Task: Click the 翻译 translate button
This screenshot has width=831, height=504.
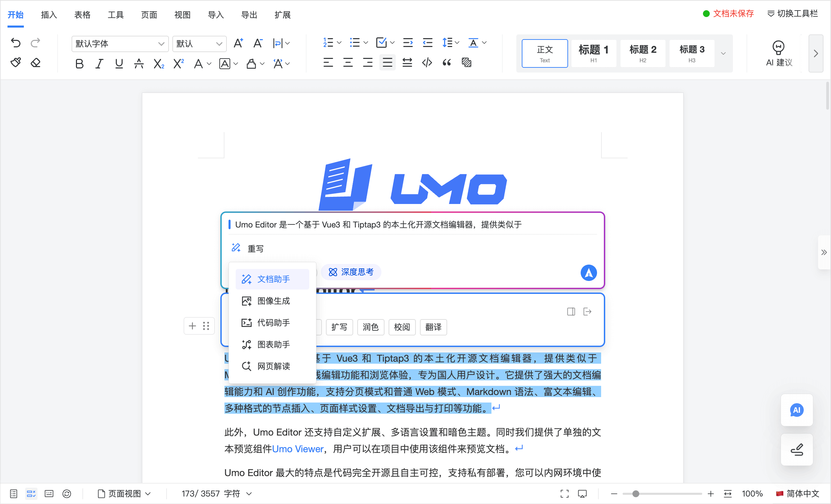Action: coord(433,327)
